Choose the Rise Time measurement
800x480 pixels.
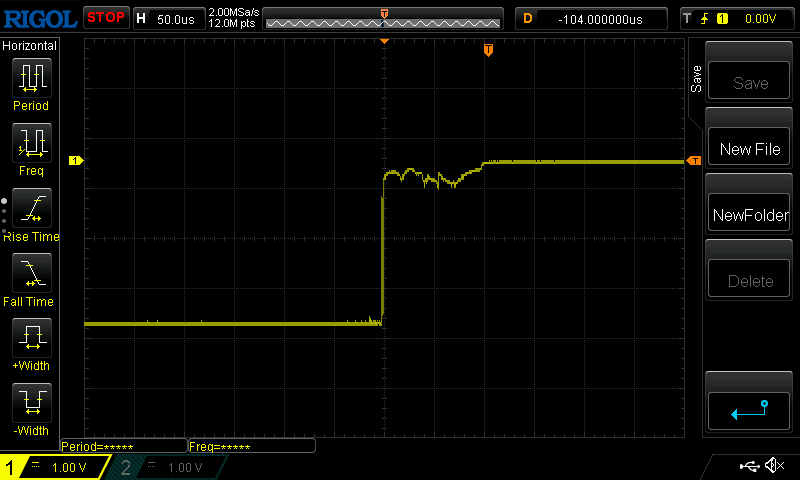tap(30, 214)
